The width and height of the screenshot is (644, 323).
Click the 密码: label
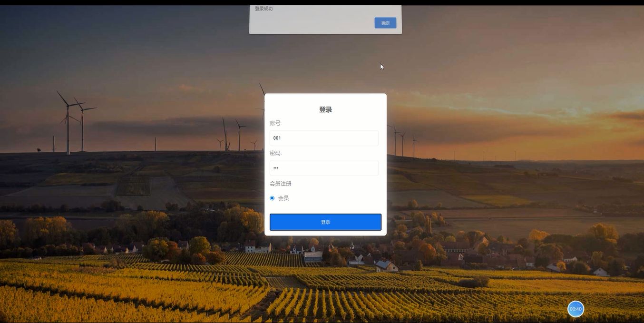coord(276,153)
